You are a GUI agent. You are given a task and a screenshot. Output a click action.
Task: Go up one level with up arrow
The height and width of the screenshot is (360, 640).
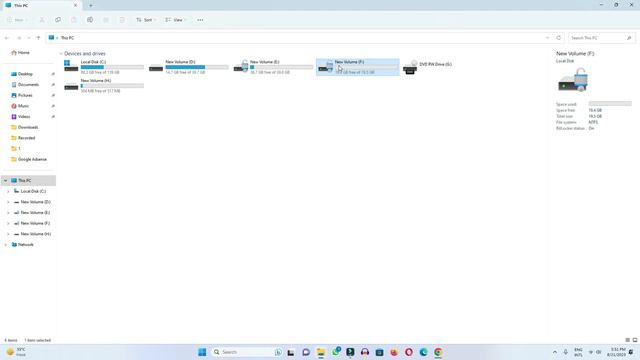pos(38,38)
